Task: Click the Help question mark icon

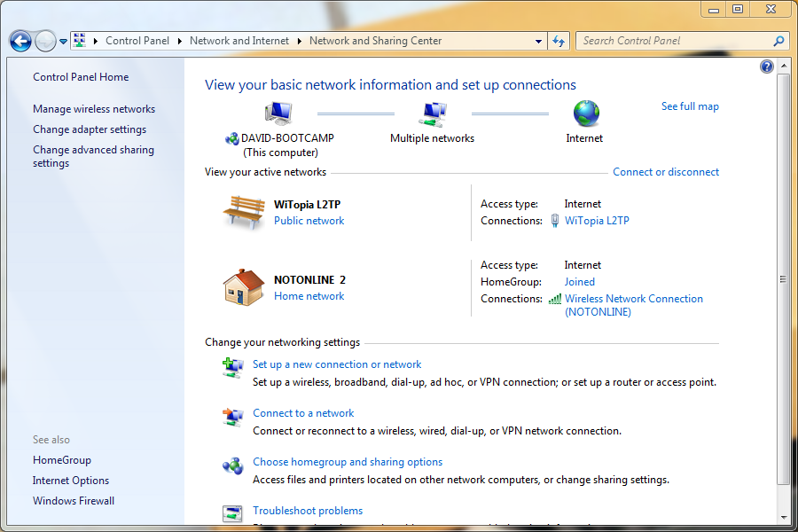Action: pyautogui.click(x=767, y=66)
